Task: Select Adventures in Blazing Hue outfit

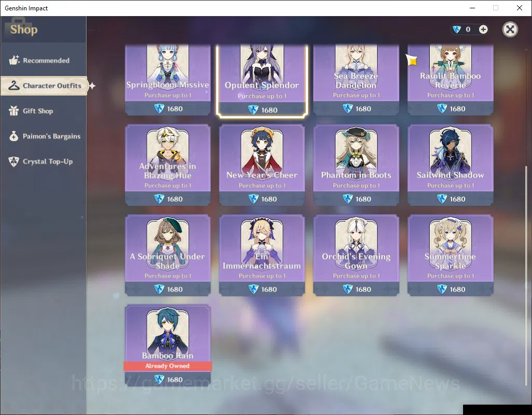Action: pyautogui.click(x=167, y=165)
